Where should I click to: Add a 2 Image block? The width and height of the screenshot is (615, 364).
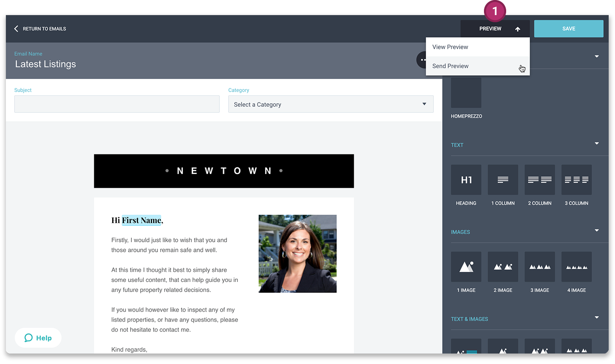[503, 267]
